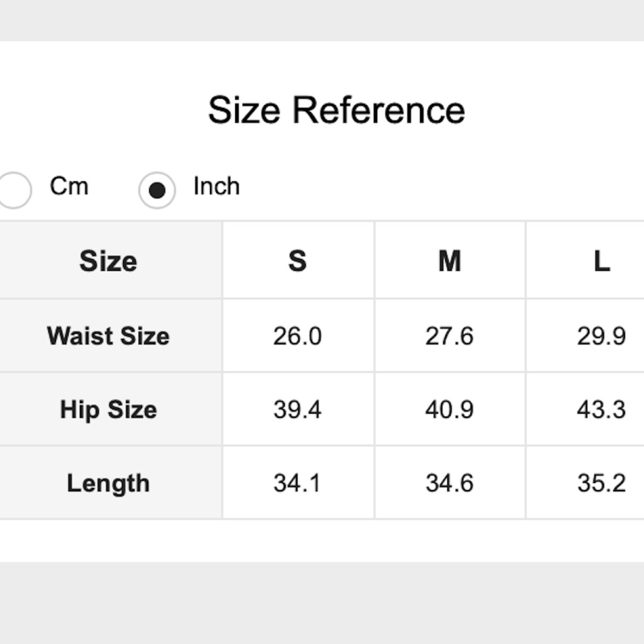The width and height of the screenshot is (644, 644).
Task: Click the Cm label text
Action: click(69, 187)
